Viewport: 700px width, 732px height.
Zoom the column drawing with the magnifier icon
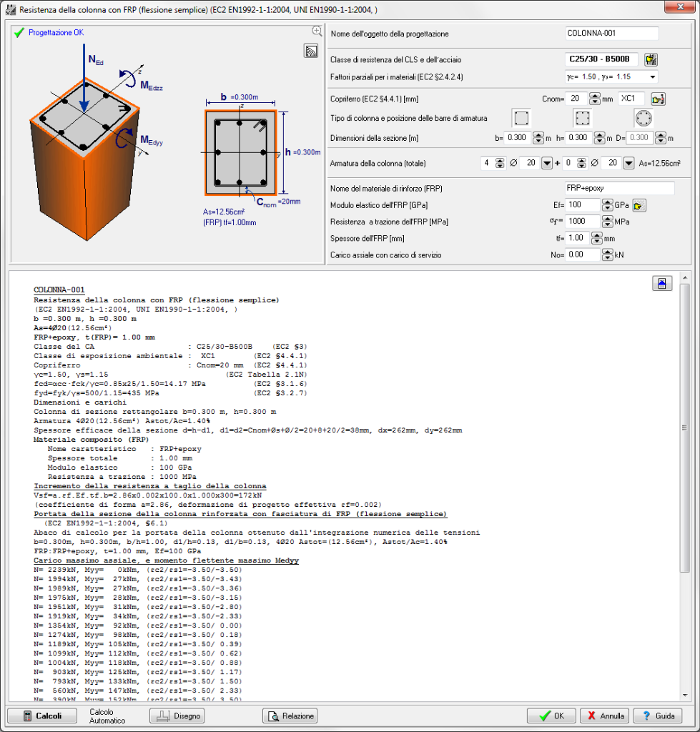(x=317, y=31)
